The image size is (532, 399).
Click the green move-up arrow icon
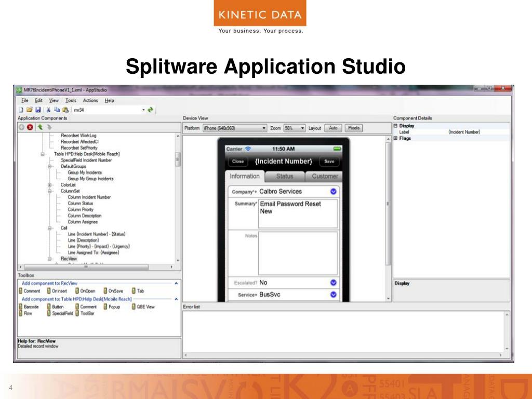[40, 127]
